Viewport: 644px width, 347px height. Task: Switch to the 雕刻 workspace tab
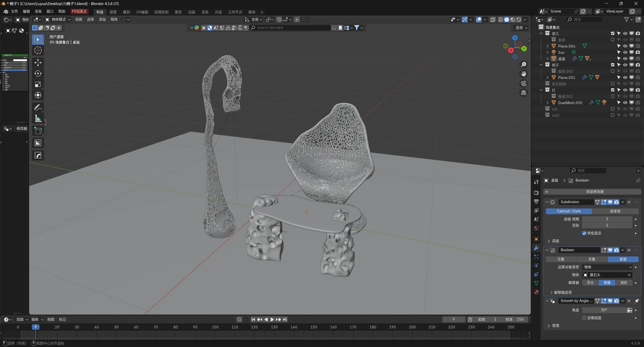[126, 12]
